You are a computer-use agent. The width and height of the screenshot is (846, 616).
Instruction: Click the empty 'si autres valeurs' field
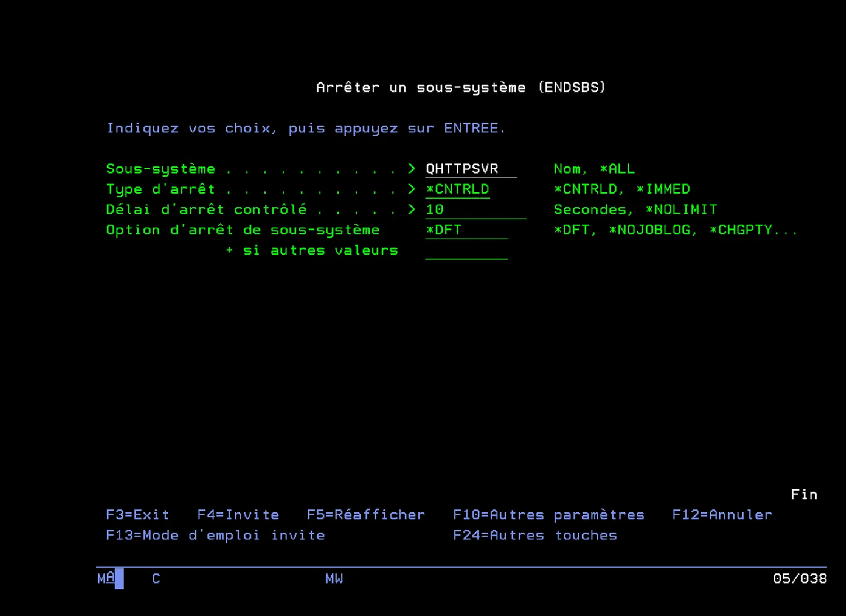(467, 251)
